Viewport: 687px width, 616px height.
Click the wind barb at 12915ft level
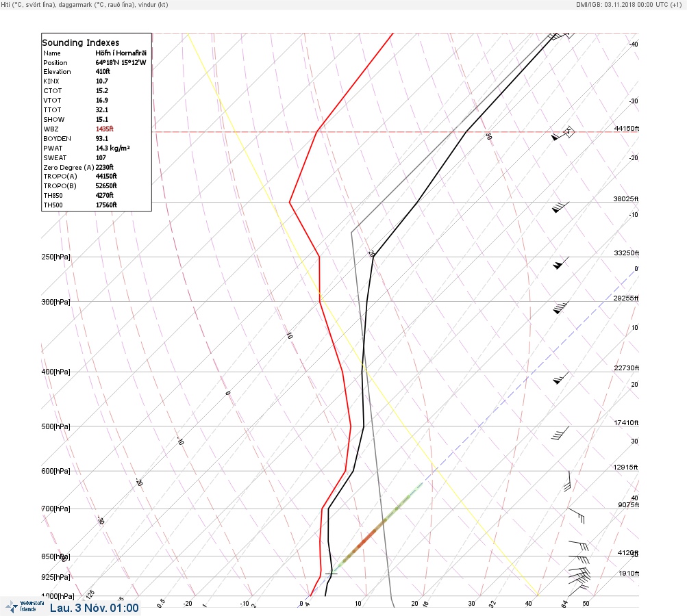click(x=567, y=481)
